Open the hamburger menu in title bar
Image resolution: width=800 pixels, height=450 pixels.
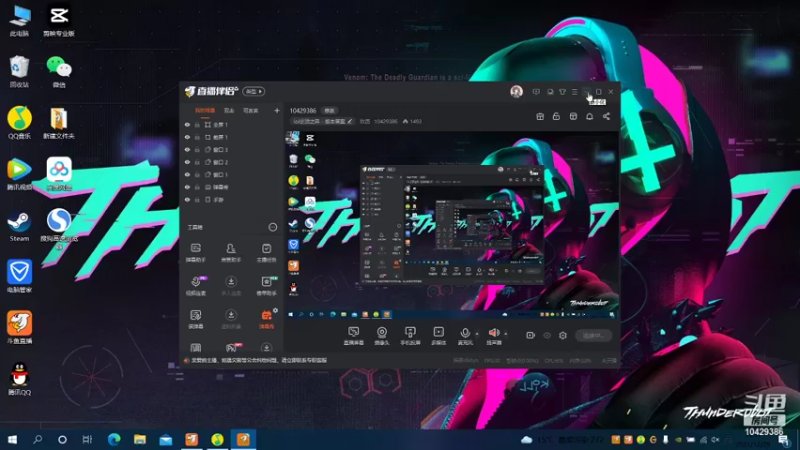pyautogui.click(x=574, y=92)
